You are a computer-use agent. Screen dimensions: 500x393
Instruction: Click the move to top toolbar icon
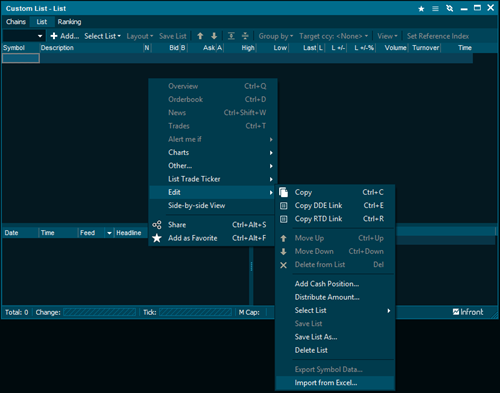tap(231, 36)
